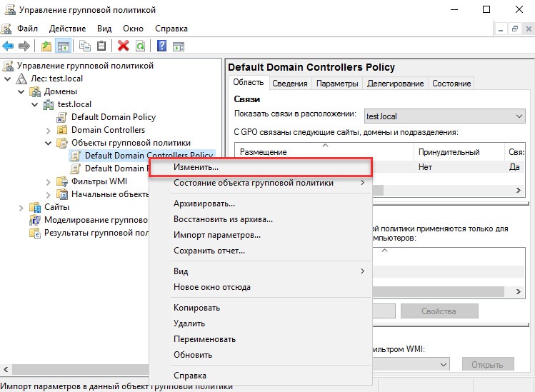Click the Up one level folder icon
Image resolution: width=535 pixels, height=392 pixels.
coord(46,46)
